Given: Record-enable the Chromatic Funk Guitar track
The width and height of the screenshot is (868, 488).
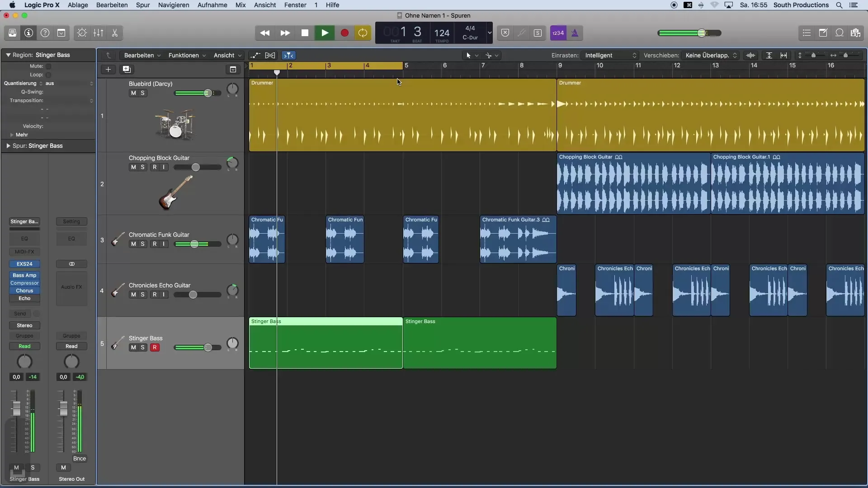Looking at the screenshot, I should pos(155,244).
